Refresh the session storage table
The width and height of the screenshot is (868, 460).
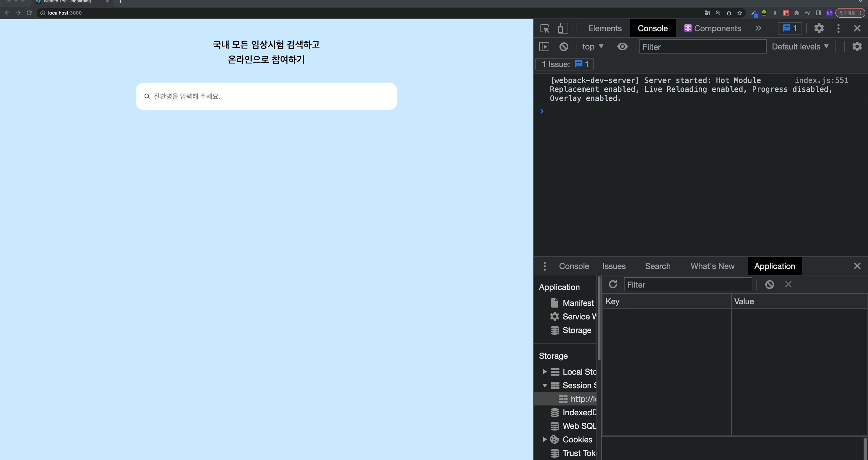[x=613, y=285]
